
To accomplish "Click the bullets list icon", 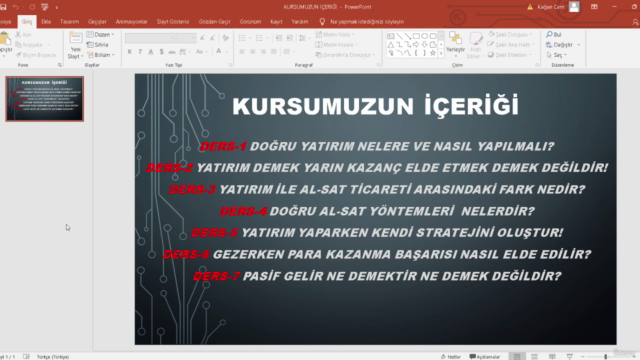I will [242, 38].
